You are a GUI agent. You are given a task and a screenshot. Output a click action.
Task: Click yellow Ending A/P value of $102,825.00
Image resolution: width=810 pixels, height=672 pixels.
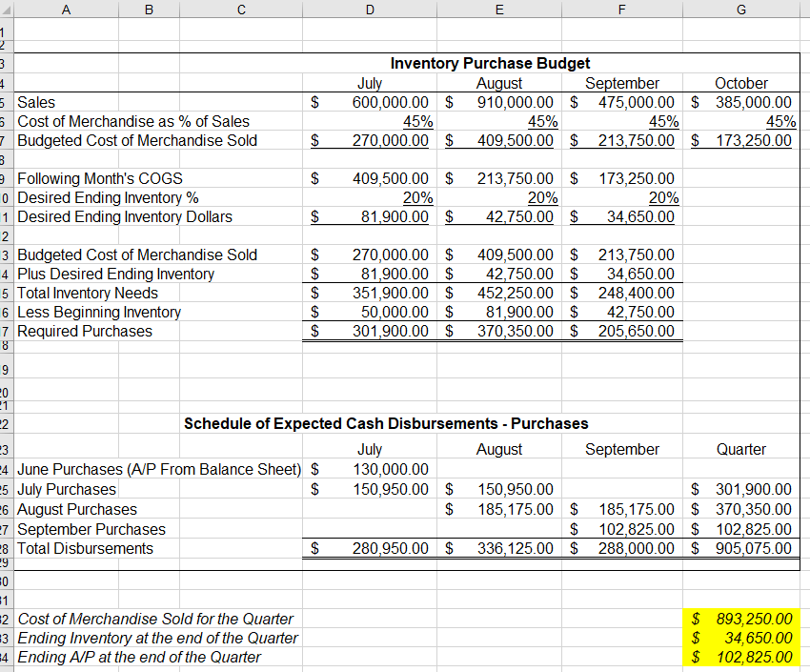click(741, 656)
